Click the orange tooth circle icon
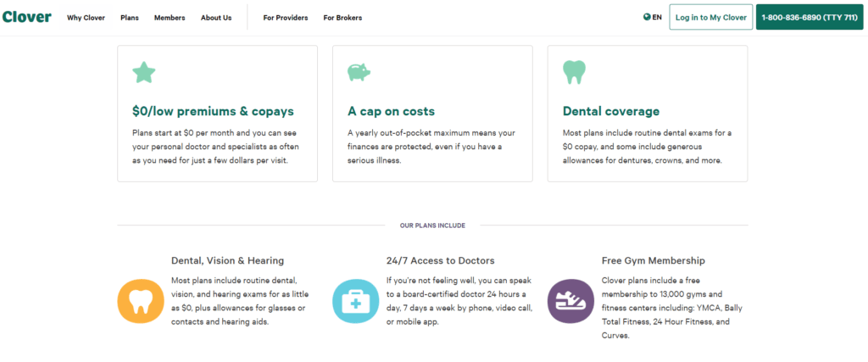Screen dimensions: 868x362 [138, 302]
